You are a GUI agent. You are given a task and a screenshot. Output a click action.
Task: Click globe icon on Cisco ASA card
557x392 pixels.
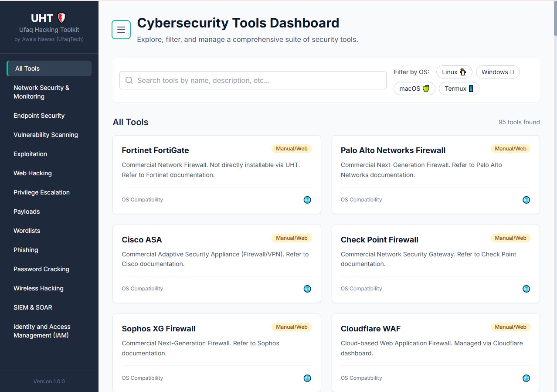pos(307,289)
